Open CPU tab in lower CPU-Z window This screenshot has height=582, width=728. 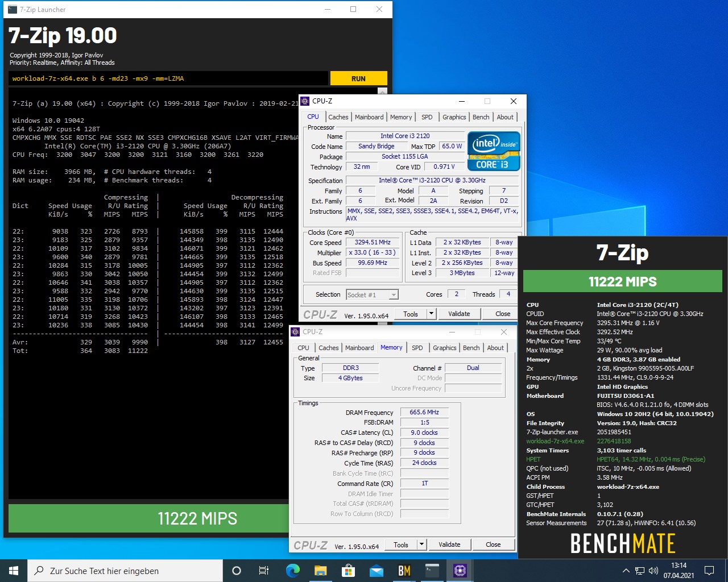tap(304, 348)
